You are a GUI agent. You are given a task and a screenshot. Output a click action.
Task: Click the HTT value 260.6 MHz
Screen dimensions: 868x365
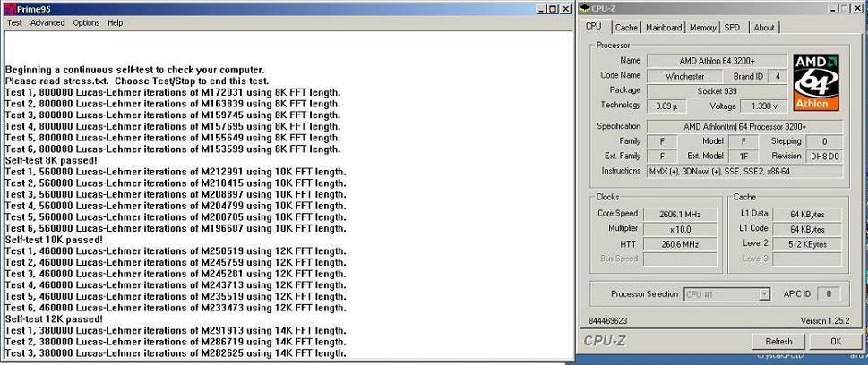[x=680, y=244]
